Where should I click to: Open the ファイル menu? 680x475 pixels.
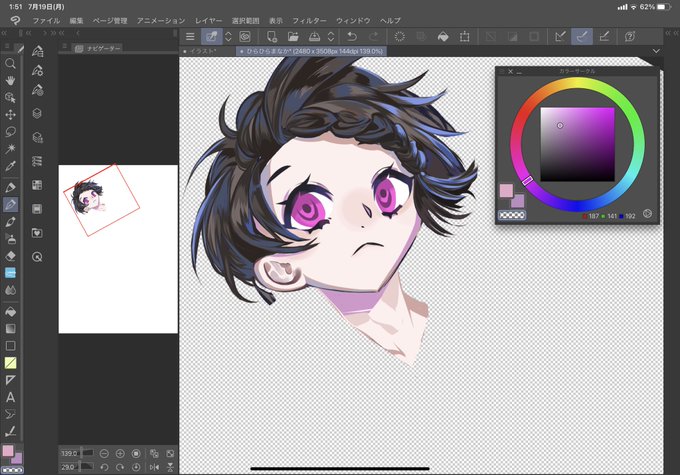46,20
